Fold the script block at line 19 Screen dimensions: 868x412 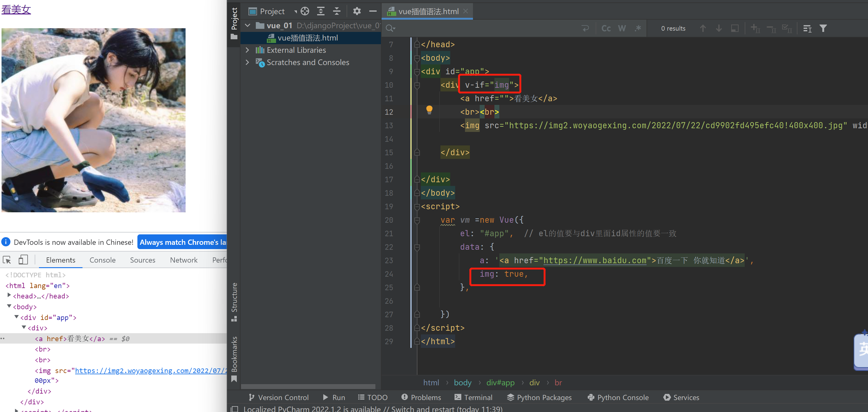[417, 206]
